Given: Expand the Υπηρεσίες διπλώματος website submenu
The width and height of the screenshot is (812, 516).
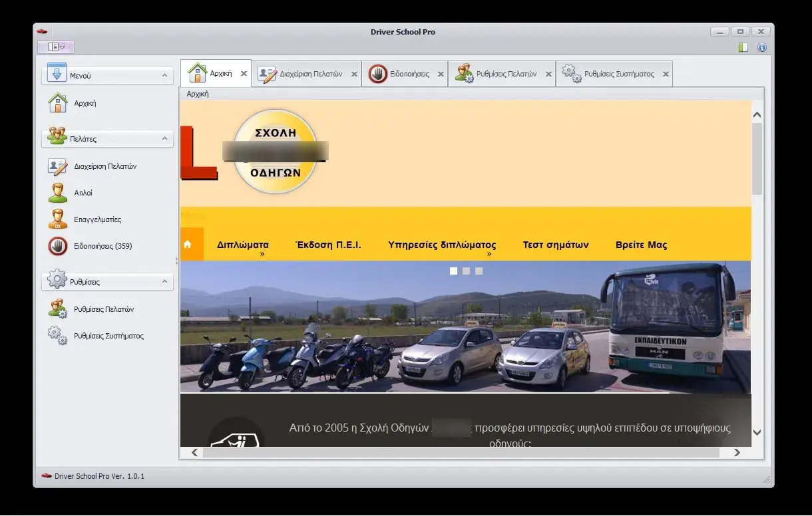Looking at the screenshot, I should point(489,254).
